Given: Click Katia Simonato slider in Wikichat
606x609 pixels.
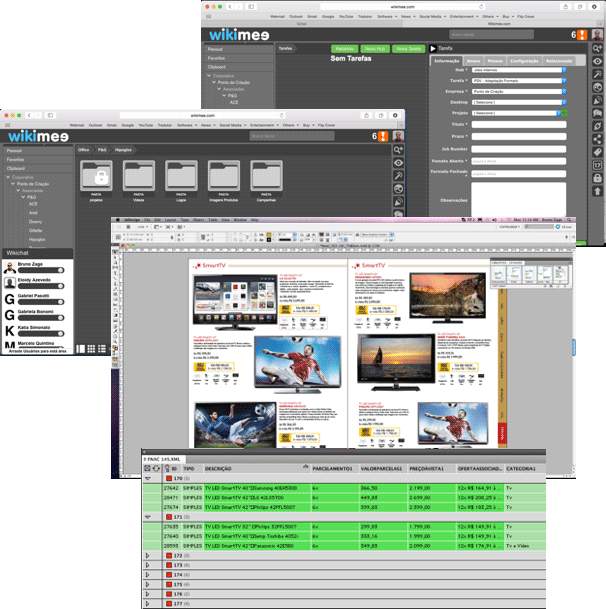Looking at the screenshot, I should pos(41,334).
